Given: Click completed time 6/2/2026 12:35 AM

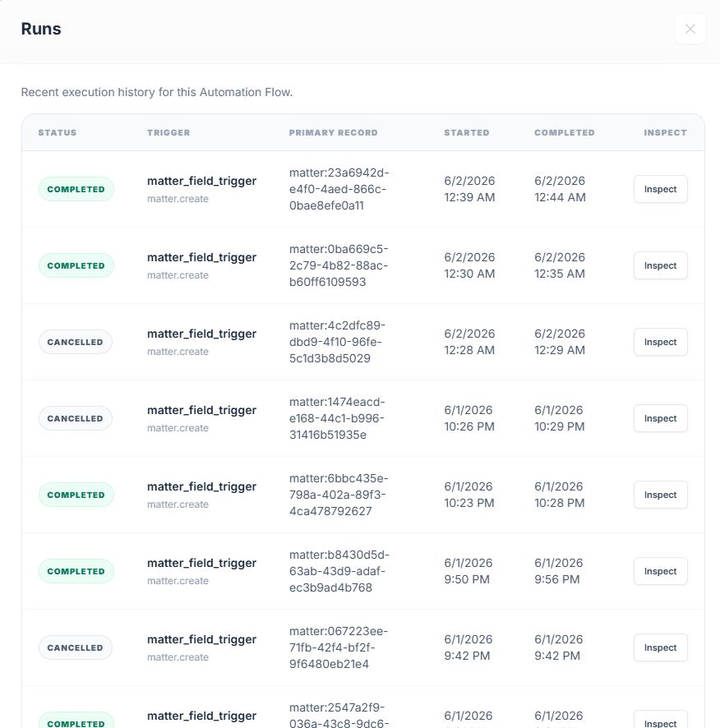Looking at the screenshot, I should [x=560, y=265].
